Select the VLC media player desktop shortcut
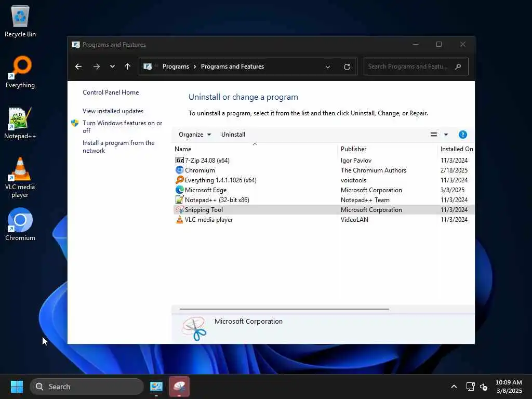The image size is (532, 399). coord(20,178)
